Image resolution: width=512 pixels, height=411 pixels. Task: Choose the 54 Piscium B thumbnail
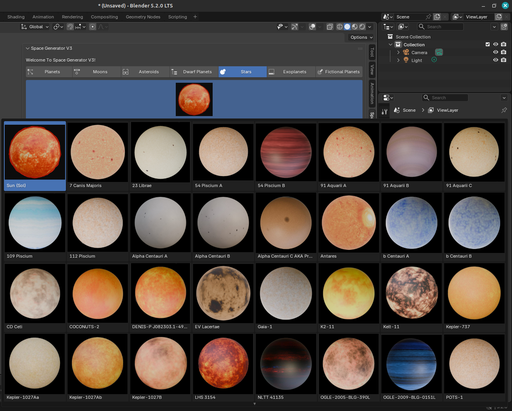pyautogui.click(x=286, y=156)
